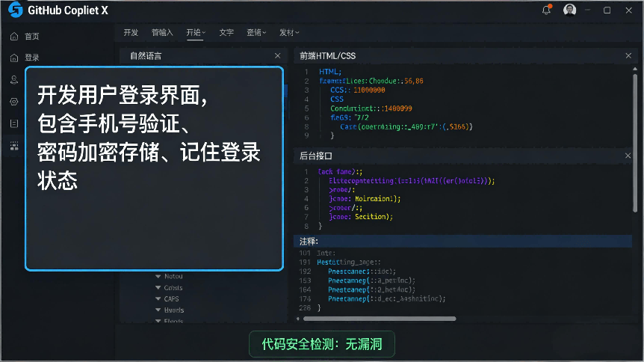Click the GitHub Copliet X logo icon
The width and height of the screenshot is (644, 362).
click(x=15, y=10)
